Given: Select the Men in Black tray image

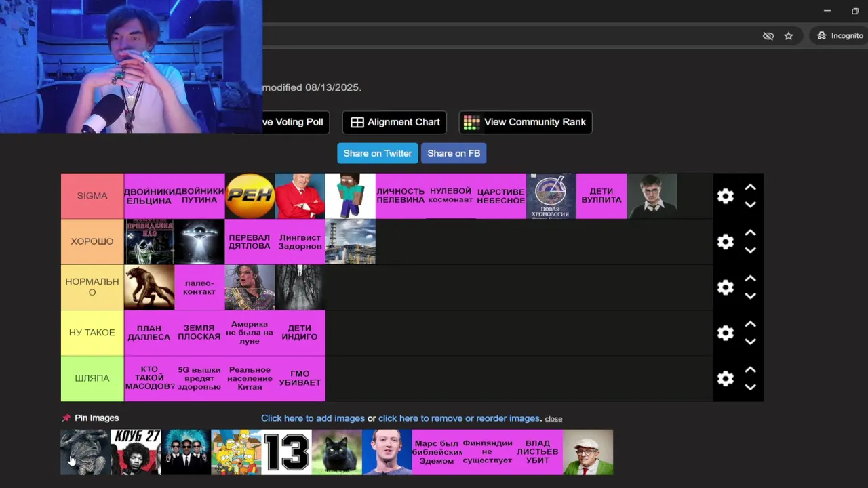Looking at the screenshot, I should point(186,452).
